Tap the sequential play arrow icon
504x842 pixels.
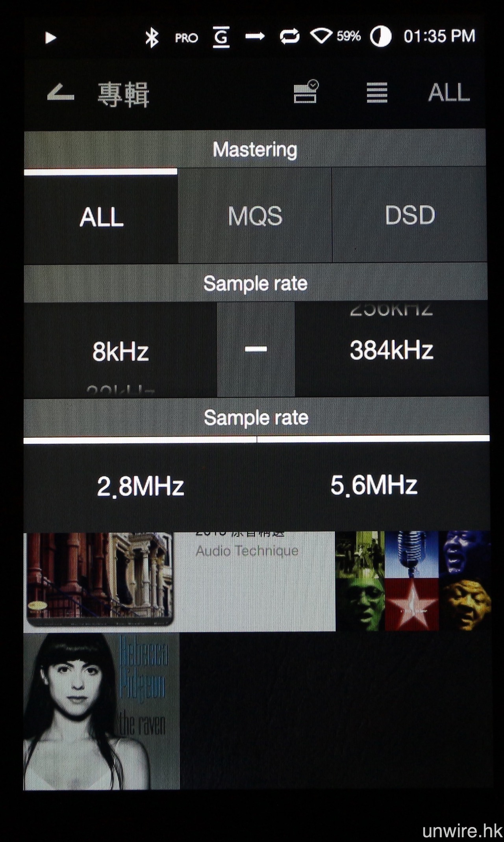[255, 37]
